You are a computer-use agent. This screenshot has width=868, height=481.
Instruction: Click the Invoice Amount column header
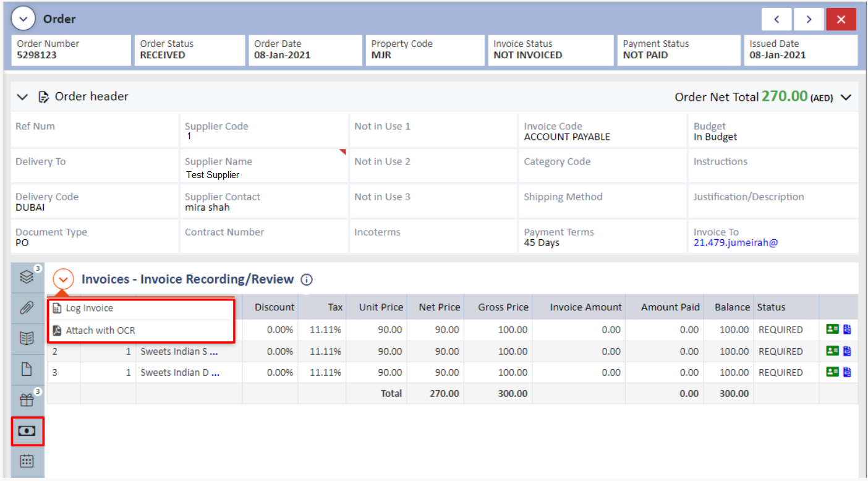(579, 307)
